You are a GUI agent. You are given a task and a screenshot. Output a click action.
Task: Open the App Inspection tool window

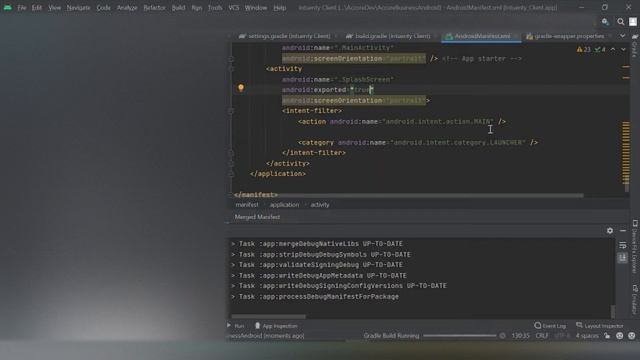coord(276,326)
